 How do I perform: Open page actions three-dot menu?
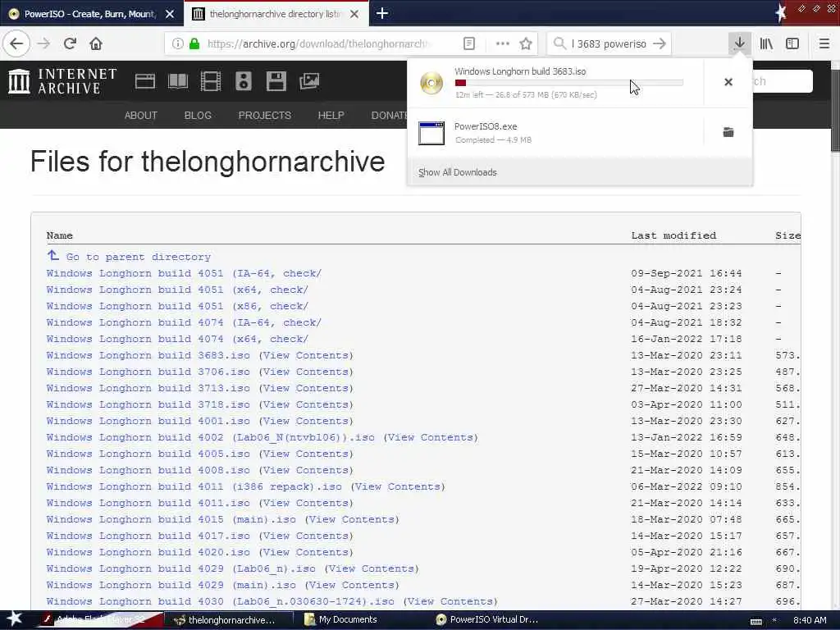coord(503,43)
